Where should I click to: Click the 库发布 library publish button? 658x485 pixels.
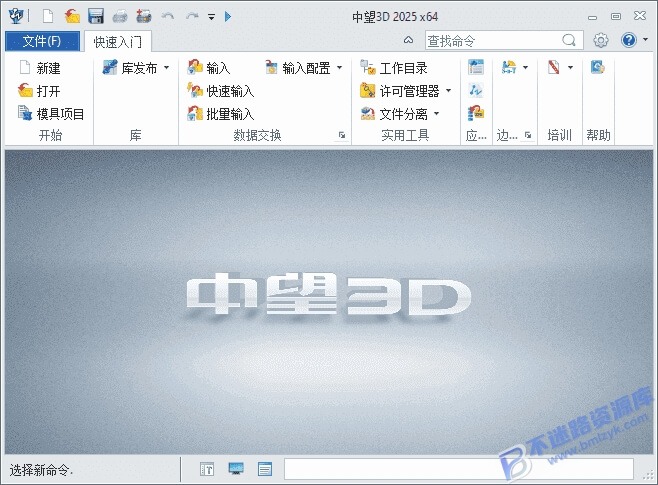pyautogui.click(x=130, y=68)
